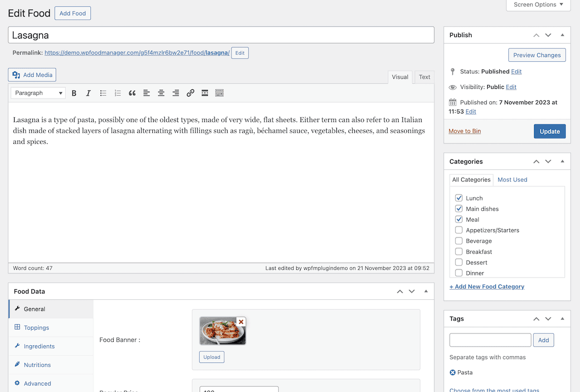Viewport: 580px width, 392px height.
Task: Align text center
Action: (x=161, y=93)
